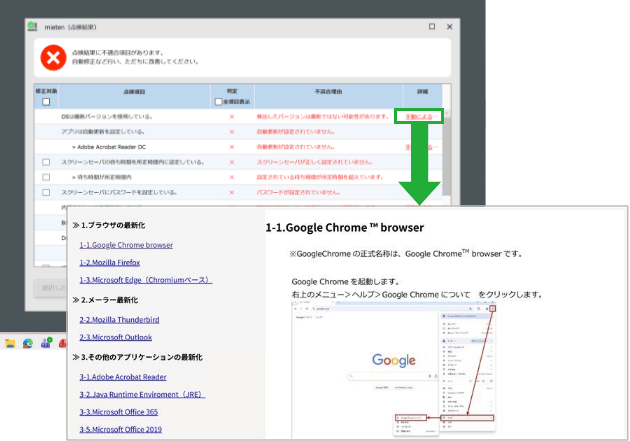Click the 2.メーラー最新化 section heading
This screenshot has height=441, width=630.
pyautogui.click(x=105, y=300)
